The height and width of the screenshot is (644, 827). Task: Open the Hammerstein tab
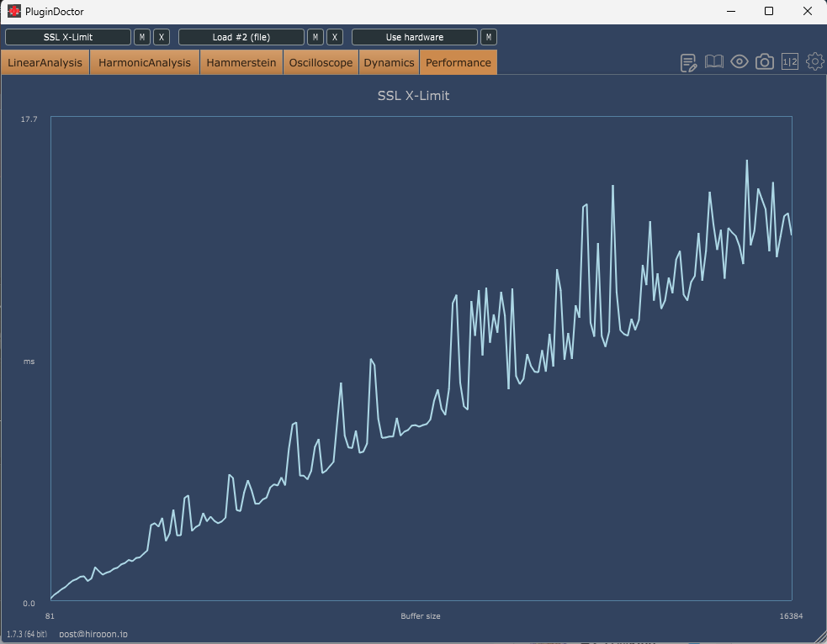[241, 62]
